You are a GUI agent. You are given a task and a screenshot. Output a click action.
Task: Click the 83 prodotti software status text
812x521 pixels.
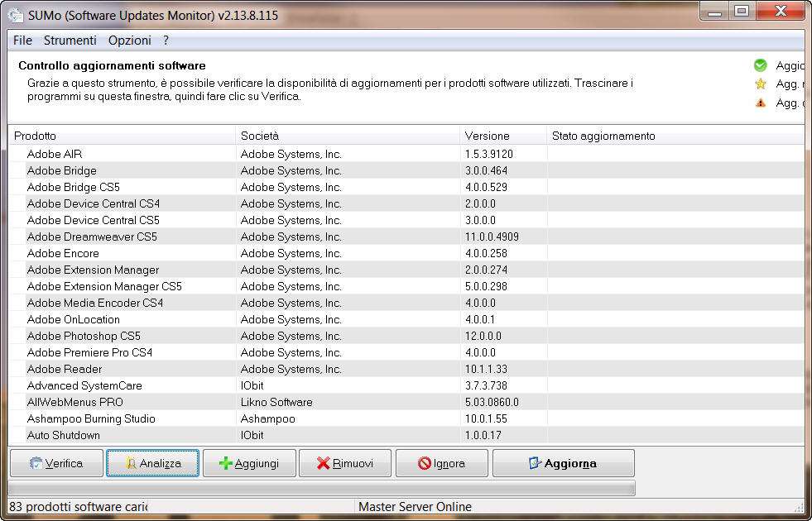click(78, 506)
